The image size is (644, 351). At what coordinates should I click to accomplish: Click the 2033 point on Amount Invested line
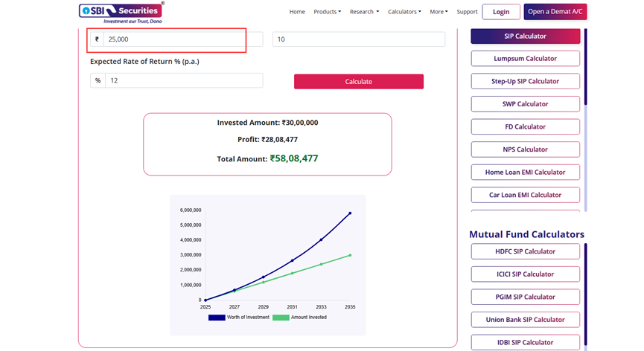321,265
